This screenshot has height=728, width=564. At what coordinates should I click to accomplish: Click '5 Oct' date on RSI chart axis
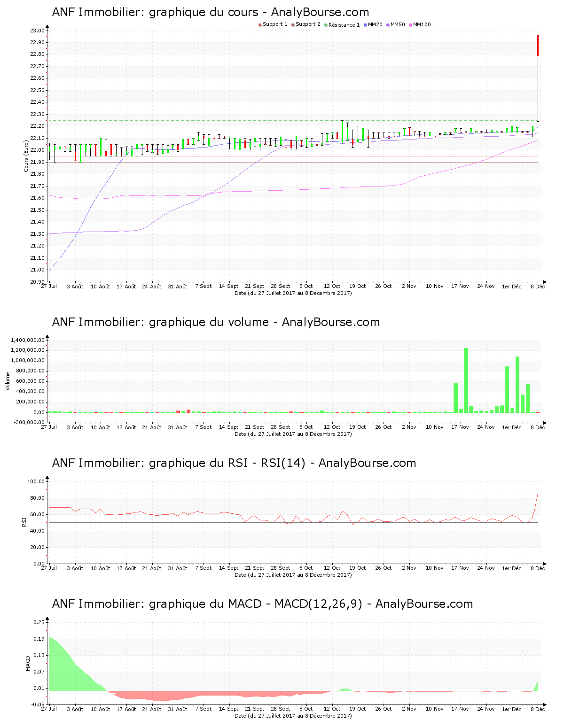(x=306, y=568)
